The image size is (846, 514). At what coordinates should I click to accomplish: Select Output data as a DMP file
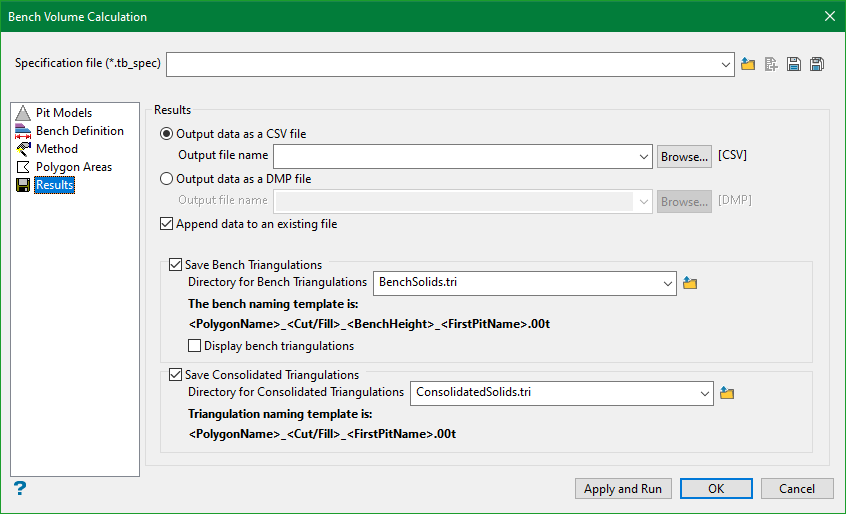pos(167,180)
